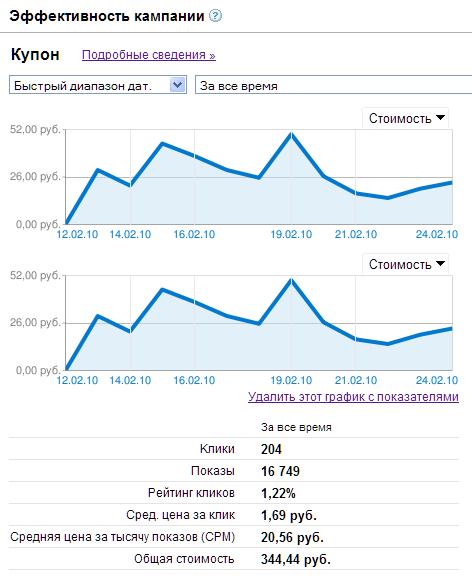Click the 14.02.10 label under top chart
This screenshot has height=578, width=472.
[130, 234]
